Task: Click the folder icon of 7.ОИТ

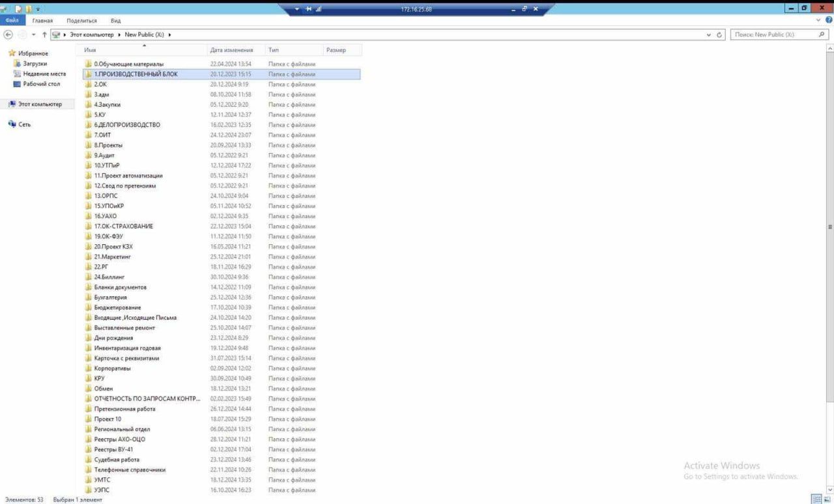Action: coord(88,135)
